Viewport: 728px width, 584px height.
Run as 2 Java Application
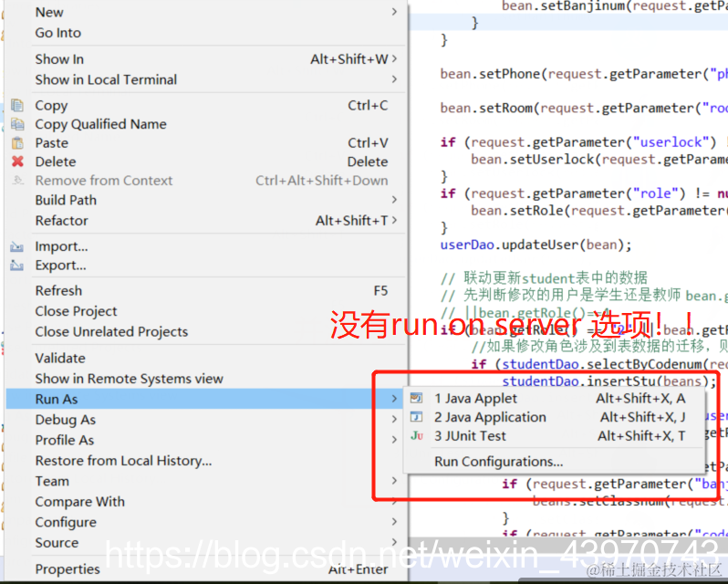click(x=555, y=417)
